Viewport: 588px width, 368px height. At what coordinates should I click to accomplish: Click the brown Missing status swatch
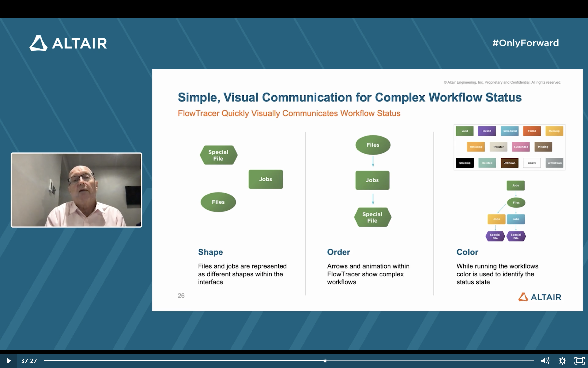click(x=543, y=147)
